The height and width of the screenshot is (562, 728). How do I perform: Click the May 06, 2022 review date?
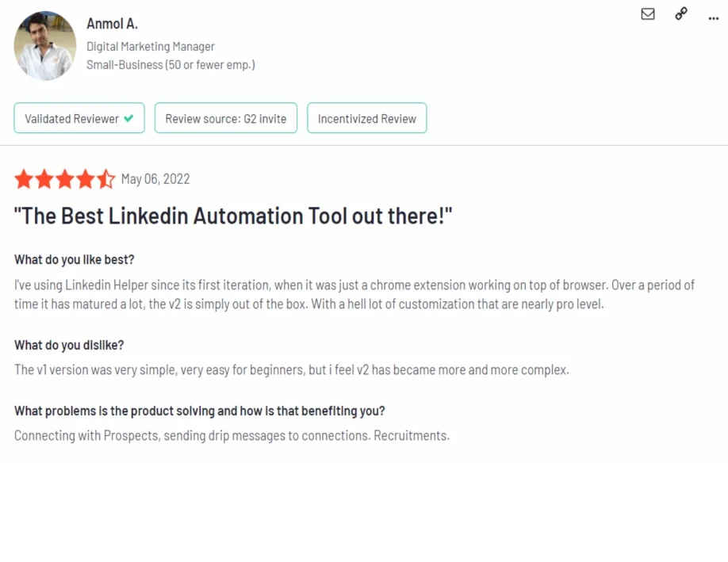point(155,178)
